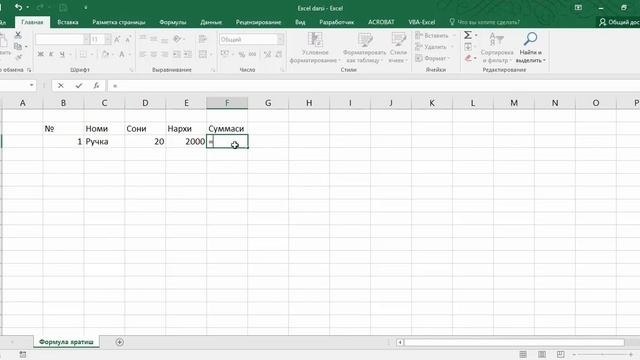Click the Percent Style icon
This screenshot has width=640, height=360.
[x=242, y=54]
